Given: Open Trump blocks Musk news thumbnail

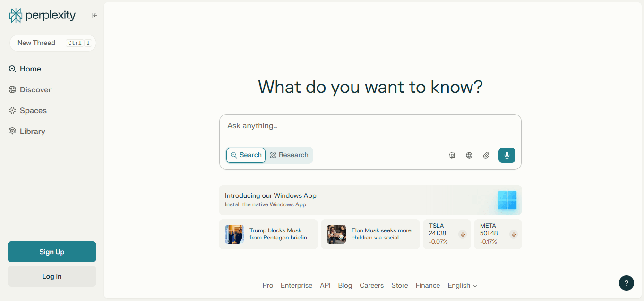Looking at the screenshot, I should click(x=234, y=234).
